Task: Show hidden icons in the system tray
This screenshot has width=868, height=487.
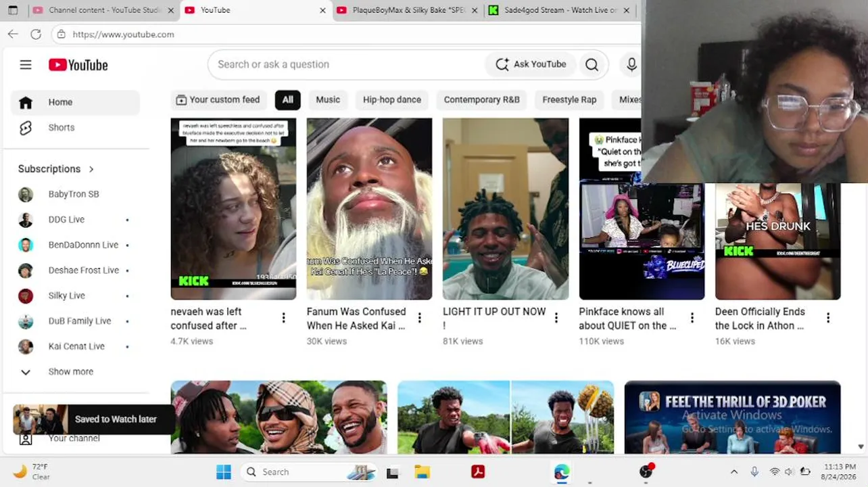Action: 734,471
